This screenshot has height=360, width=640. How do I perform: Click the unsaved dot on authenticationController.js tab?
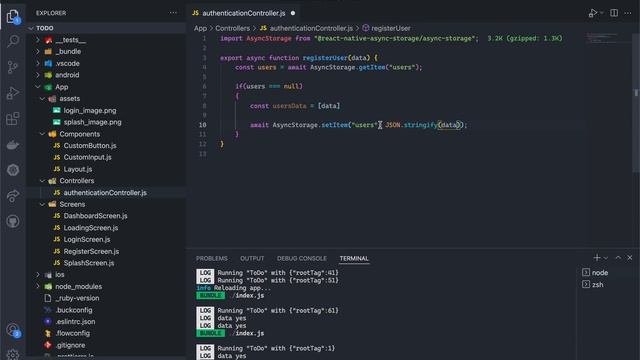click(x=293, y=13)
